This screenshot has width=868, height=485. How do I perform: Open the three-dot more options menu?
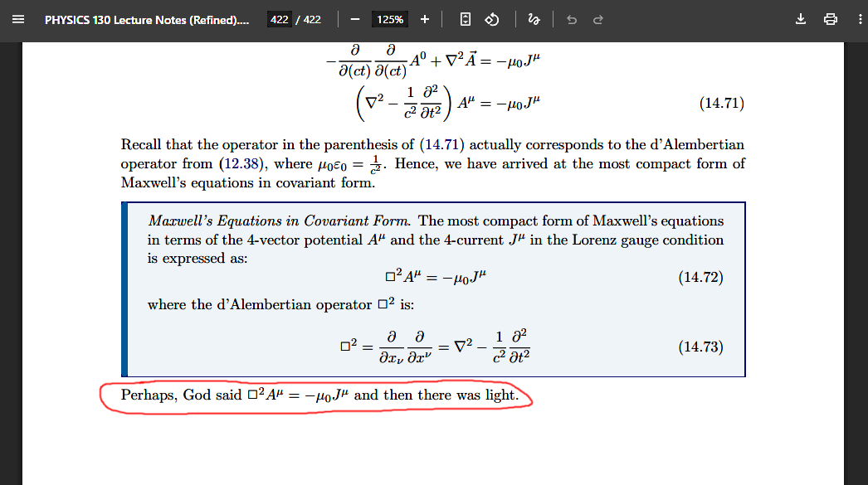(860, 18)
